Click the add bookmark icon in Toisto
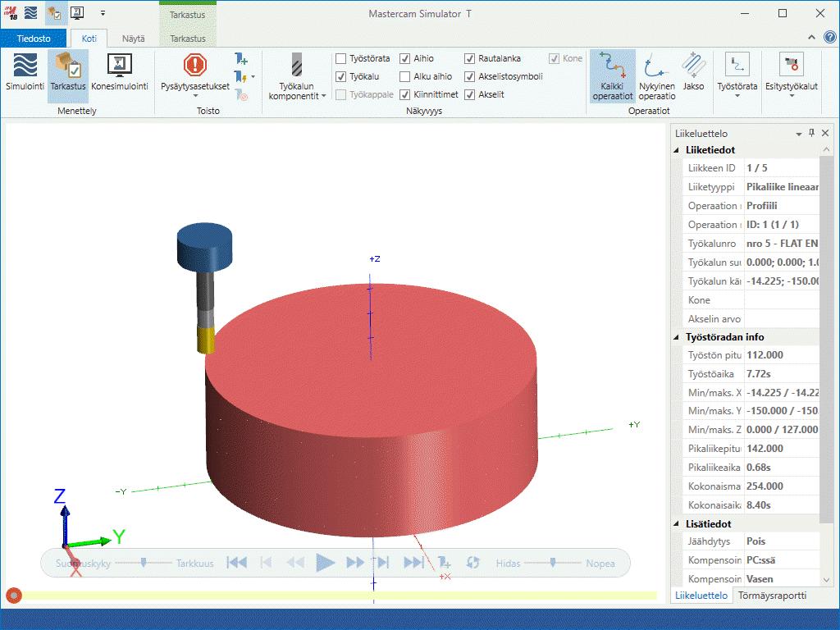 pos(241,58)
